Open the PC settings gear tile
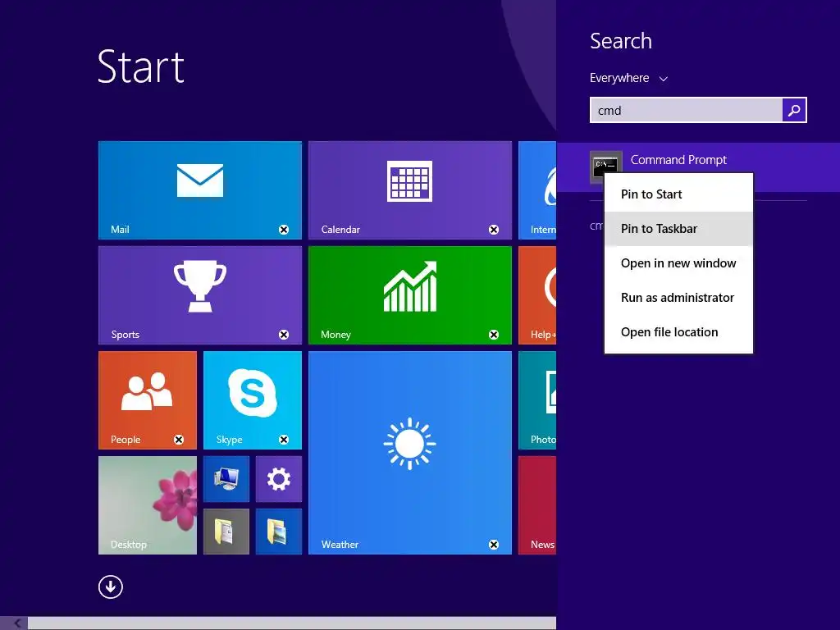This screenshot has width=840, height=630. pyautogui.click(x=279, y=479)
